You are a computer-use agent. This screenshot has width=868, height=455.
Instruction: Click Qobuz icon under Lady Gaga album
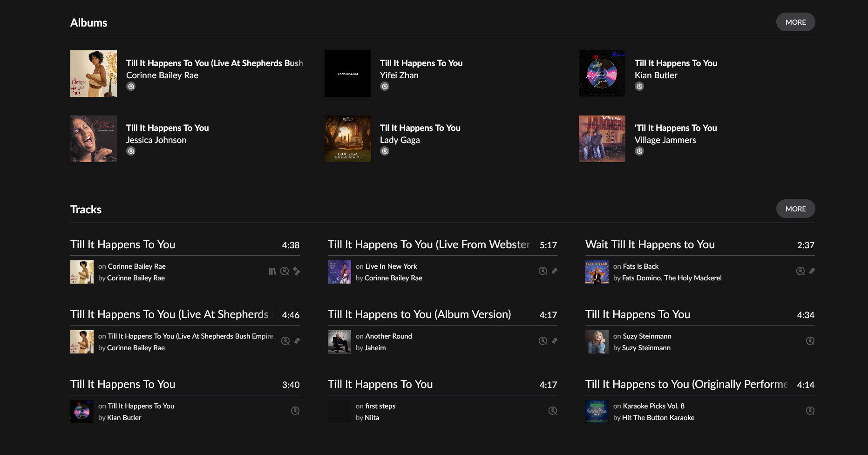point(385,151)
